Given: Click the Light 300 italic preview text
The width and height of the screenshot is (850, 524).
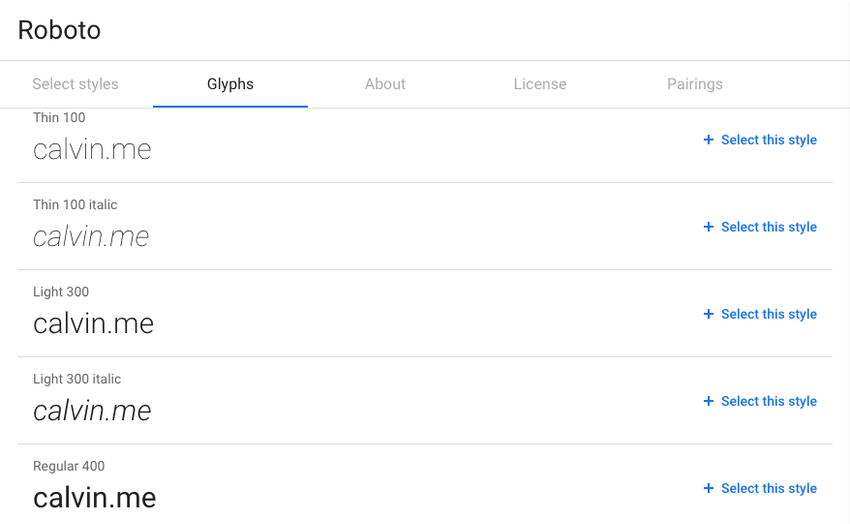Looking at the screenshot, I should click(92, 411).
